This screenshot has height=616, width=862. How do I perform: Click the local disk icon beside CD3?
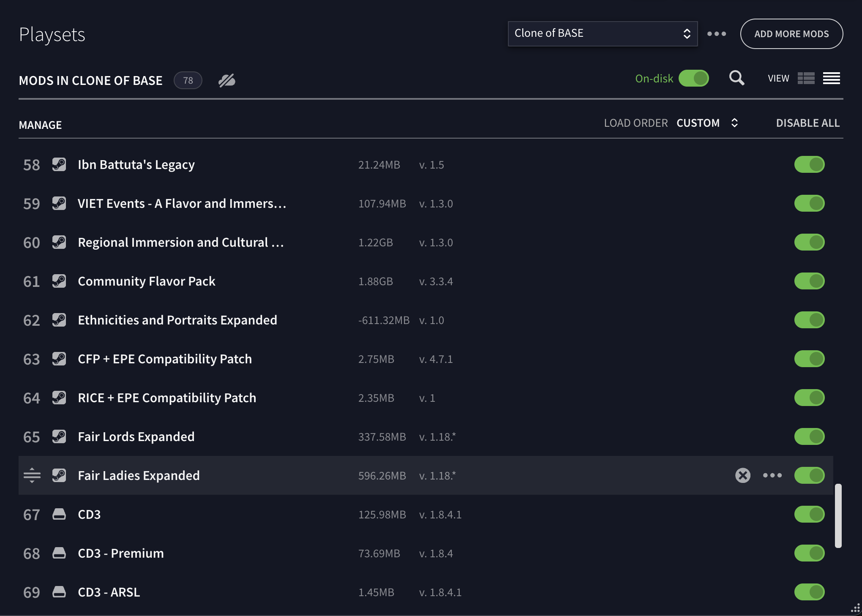point(59,514)
